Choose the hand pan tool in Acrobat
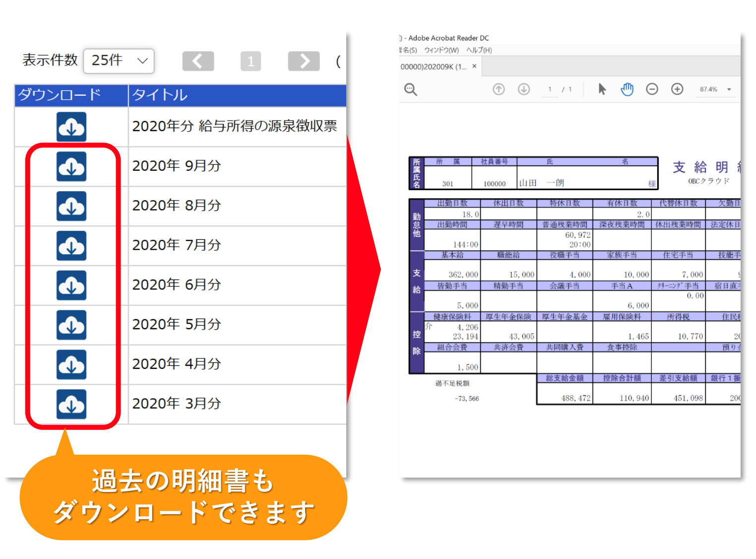Image resolution: width=756 pixels, height=559 pixels. [627, 89]
